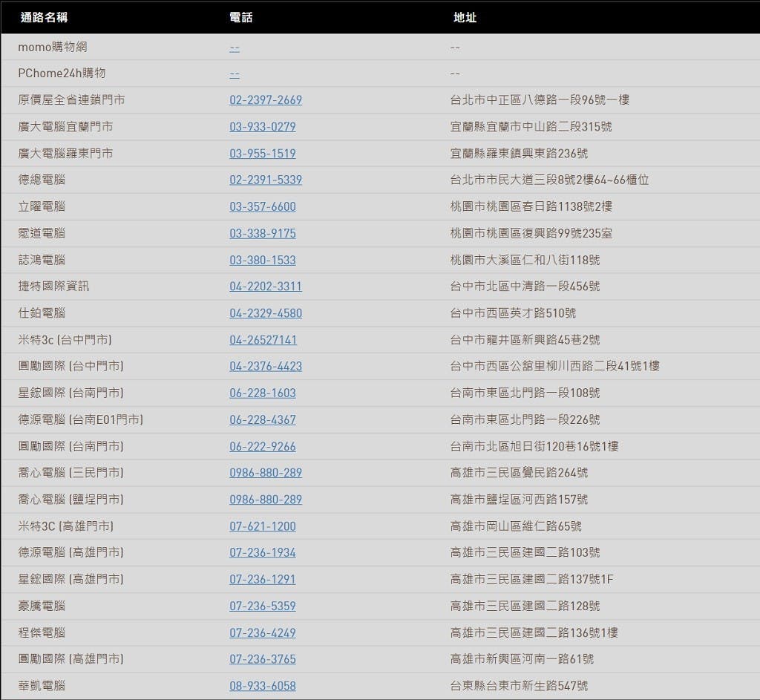Image resolution: width=760 pixels, height=700 pixels.
Task: Click phone number 06-222-9266
Action: point(263,446)
